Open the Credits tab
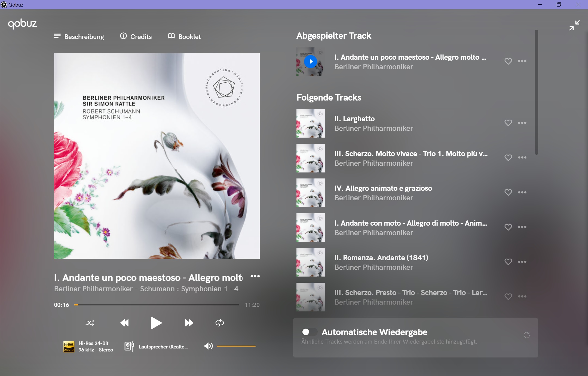588x376 pixels. [x=136, y=37]
